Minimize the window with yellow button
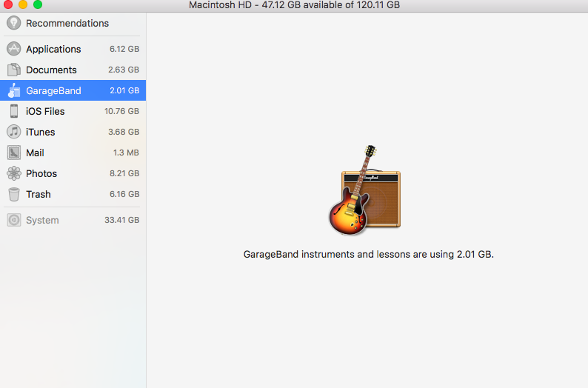This screenshot has height=388, width=588. (x=23, y=4)
